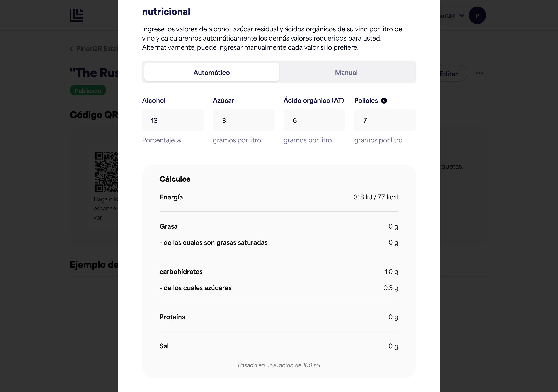Viewport: 558px width, 392px height.
Task: Click the PinotQR logo icon
Action: point(76,15)
